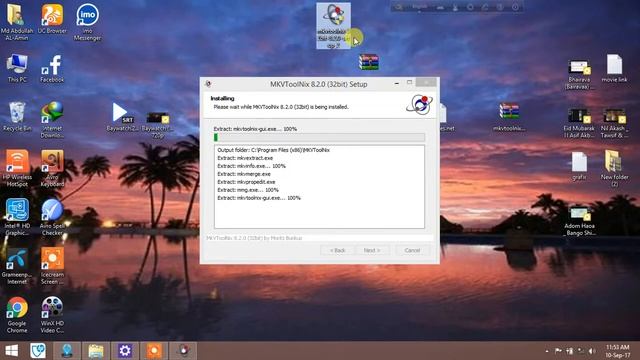Select the New folder (2) icon
The width and height of the screenshot is (640, 360).
click(x=614, y=169)
